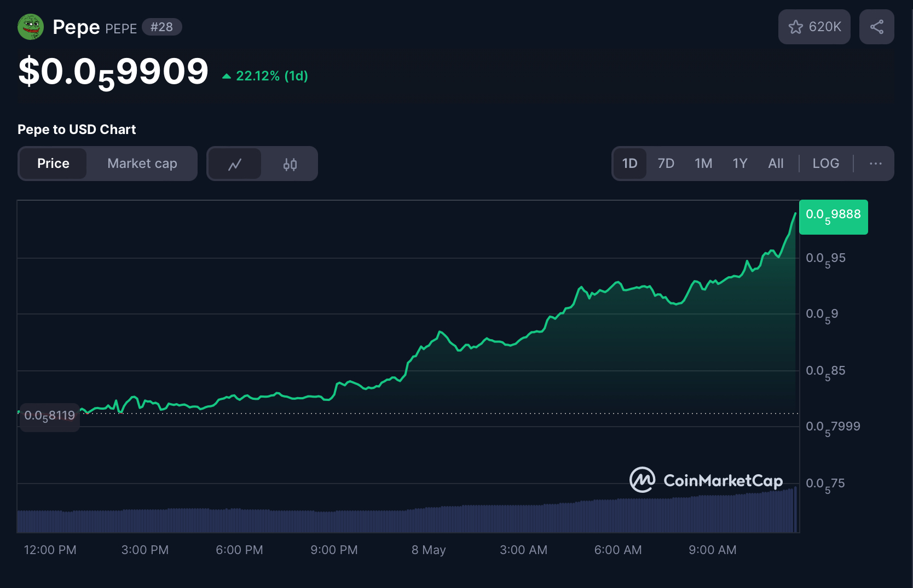
Task: Toggle the LOG scale option
Action: pyautogui.click(x=825, y=164)
